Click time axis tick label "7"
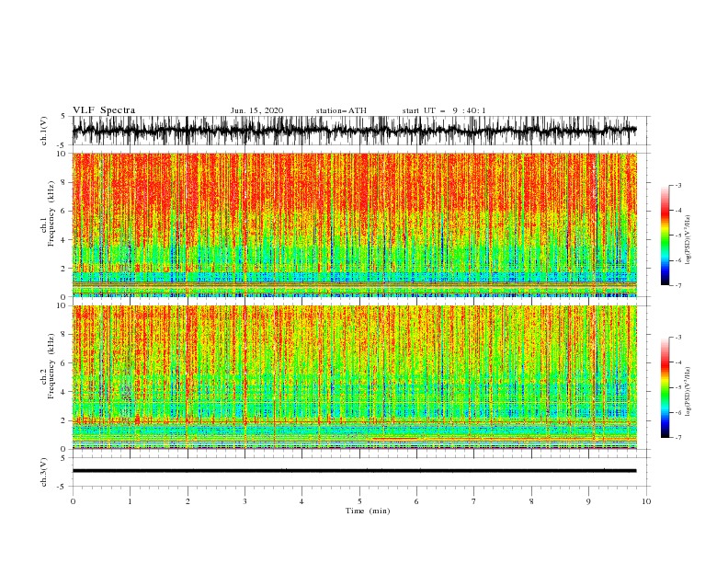The image size is (728, 563). point(474,501)
